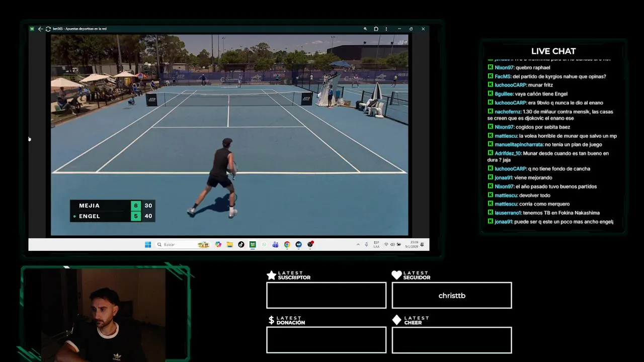Click nachofernz message about miñaur

click(x=550, y=115)
